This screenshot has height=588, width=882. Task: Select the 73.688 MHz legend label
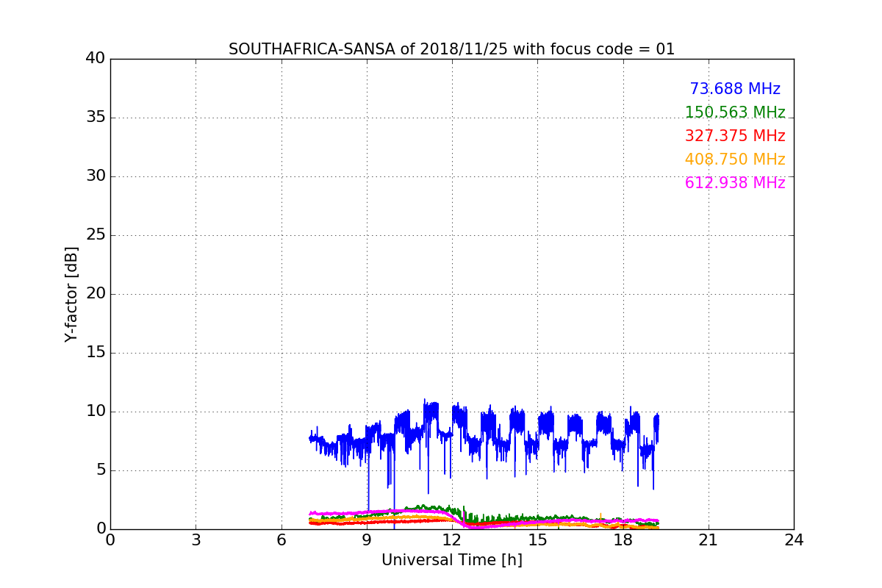735,89
